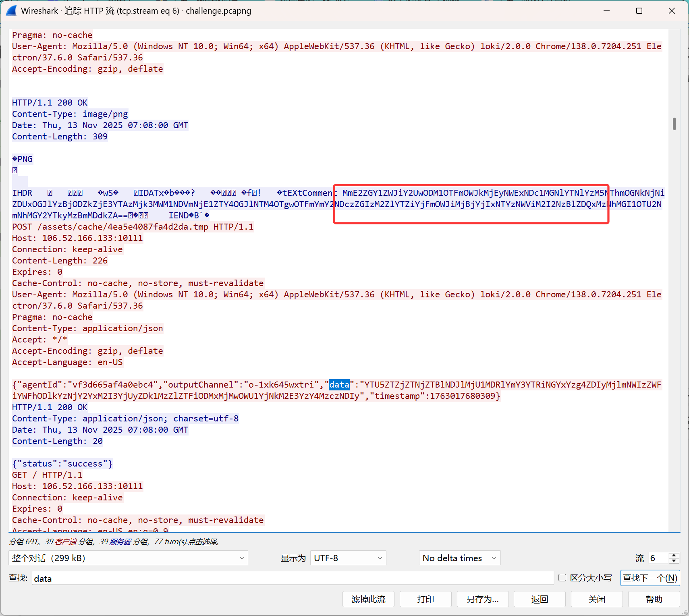The height and width of the screenshot is (616, 689).
Task: Click the "Content-Type: image/png" header line
Action: point(70,114)
